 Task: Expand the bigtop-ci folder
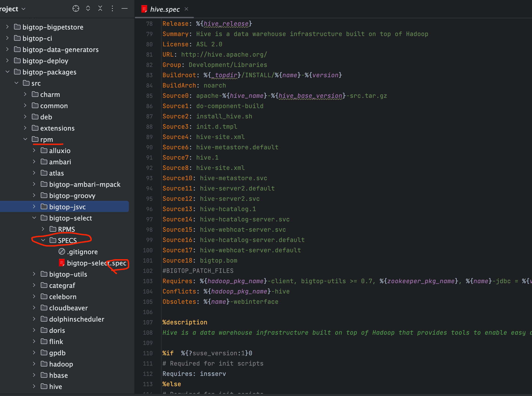[x=7, y=38]
